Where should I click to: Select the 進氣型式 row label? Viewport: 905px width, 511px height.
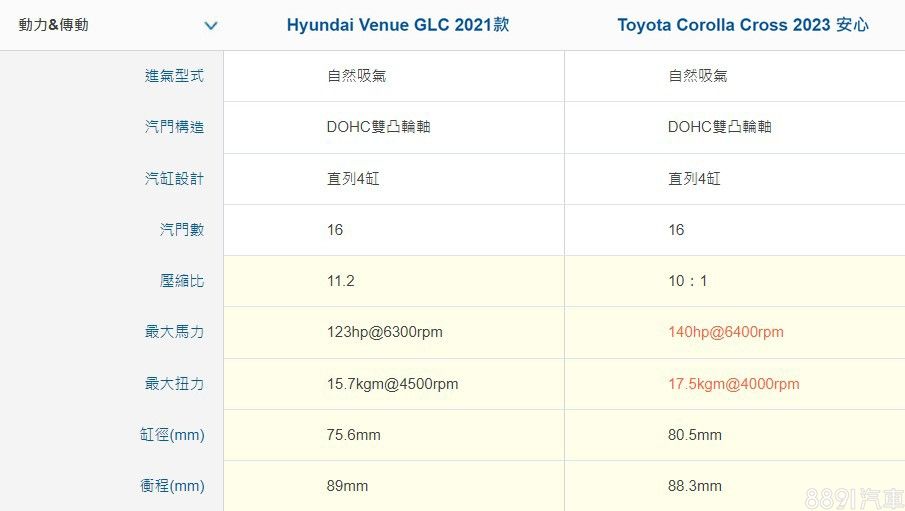click(x=174, y=76)
